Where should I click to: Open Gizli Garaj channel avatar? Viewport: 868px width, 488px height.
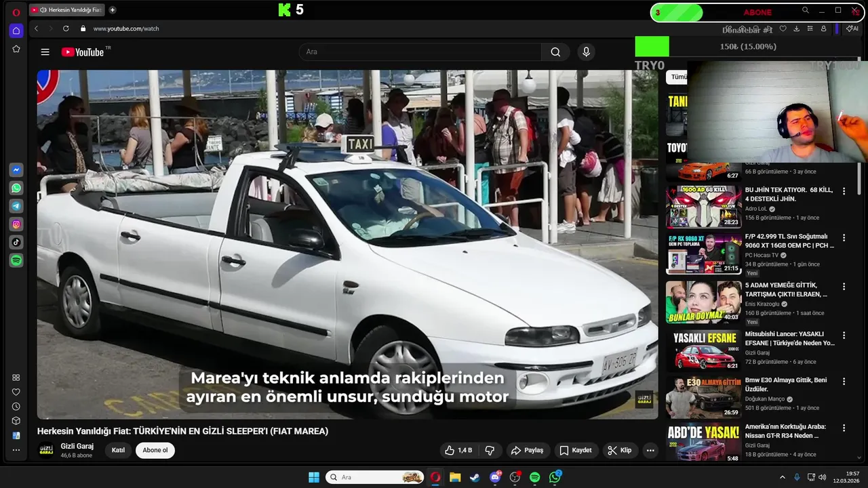pos(46,450)
